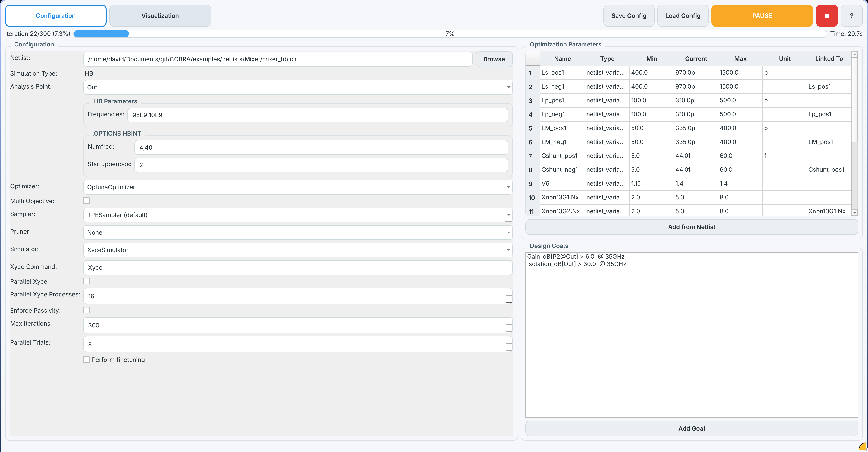Pause the running optimization

pos(762,16)
